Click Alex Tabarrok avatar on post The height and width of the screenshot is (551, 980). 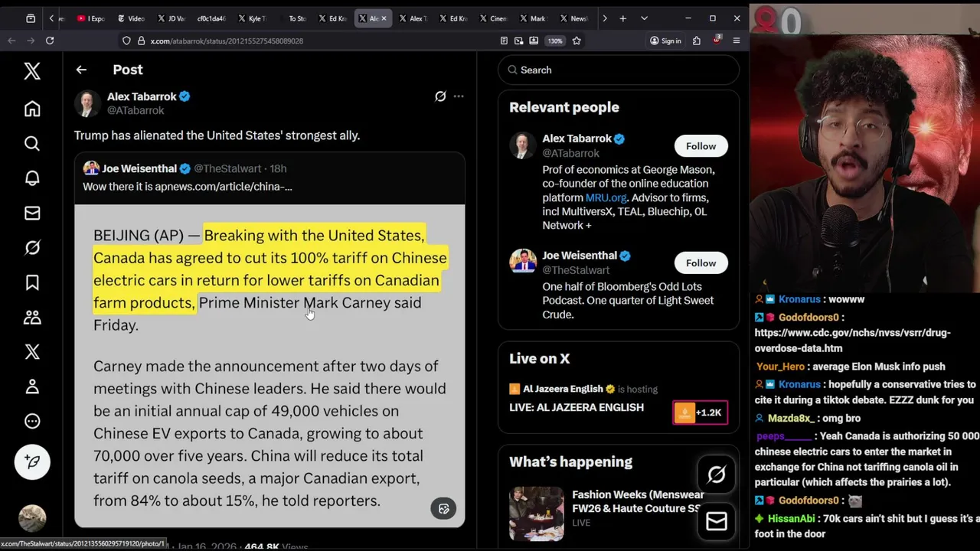87,103
